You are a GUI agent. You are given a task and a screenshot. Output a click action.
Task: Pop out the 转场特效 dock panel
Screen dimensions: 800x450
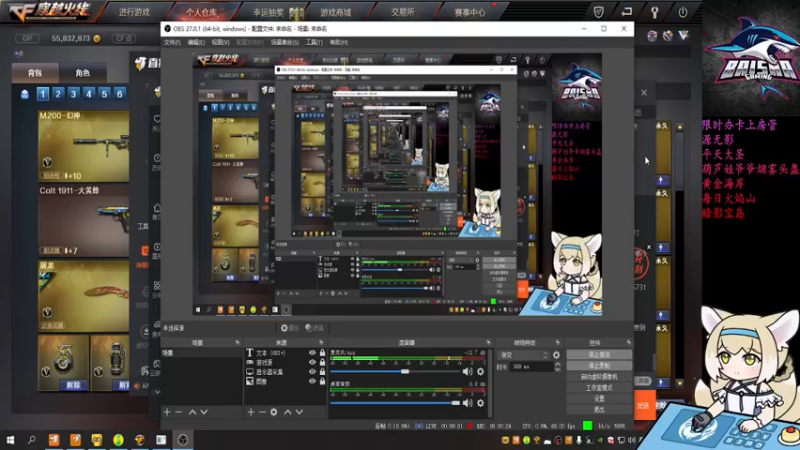[x=558, y=342]
